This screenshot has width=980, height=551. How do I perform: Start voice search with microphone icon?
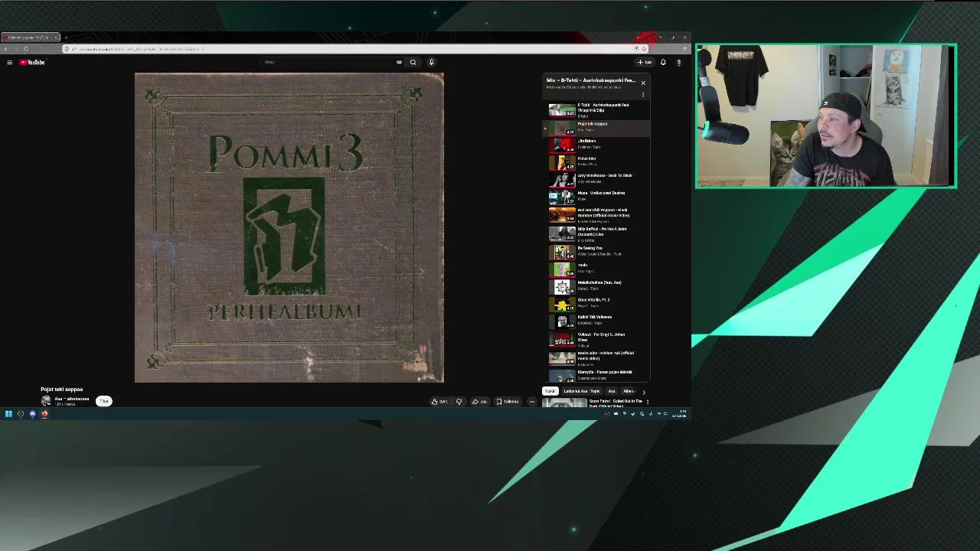point(431,62)
